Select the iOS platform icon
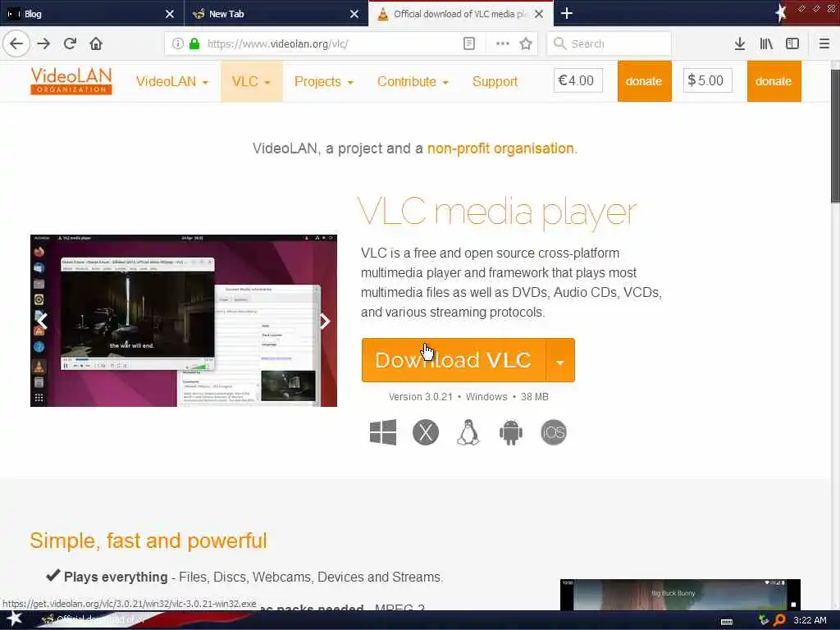 click(x=554, y=431)
